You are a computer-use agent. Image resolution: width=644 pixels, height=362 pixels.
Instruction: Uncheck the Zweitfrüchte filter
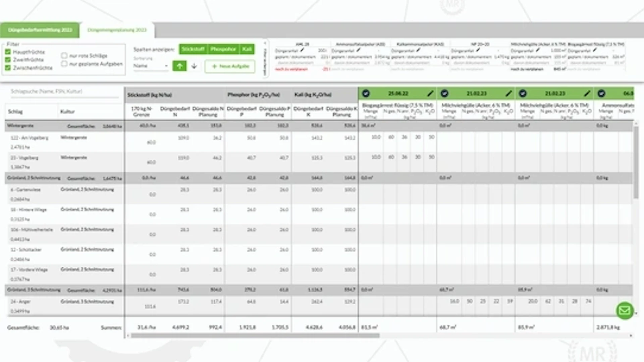pyautogui.click(x=8, y=60)
